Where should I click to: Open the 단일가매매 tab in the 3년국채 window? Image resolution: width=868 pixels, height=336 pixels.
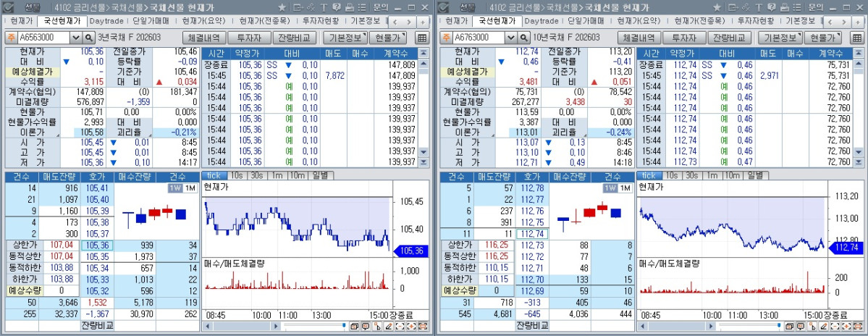point(152,21)
